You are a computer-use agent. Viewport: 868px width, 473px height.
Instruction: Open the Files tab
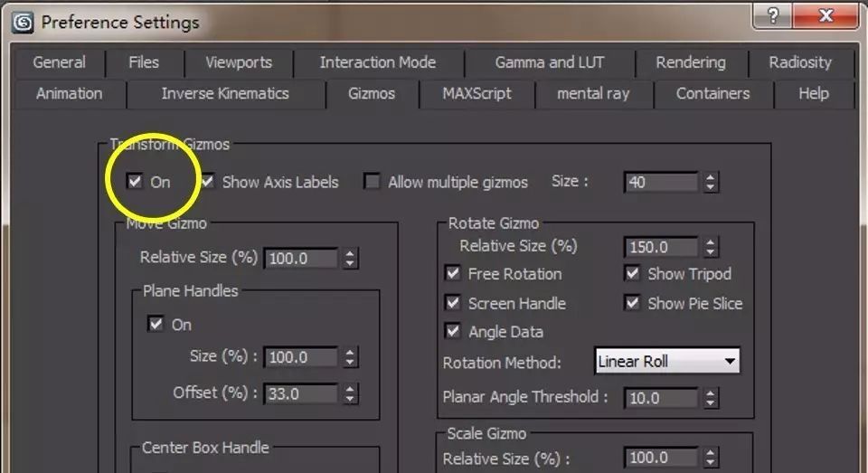coord(144,62)
